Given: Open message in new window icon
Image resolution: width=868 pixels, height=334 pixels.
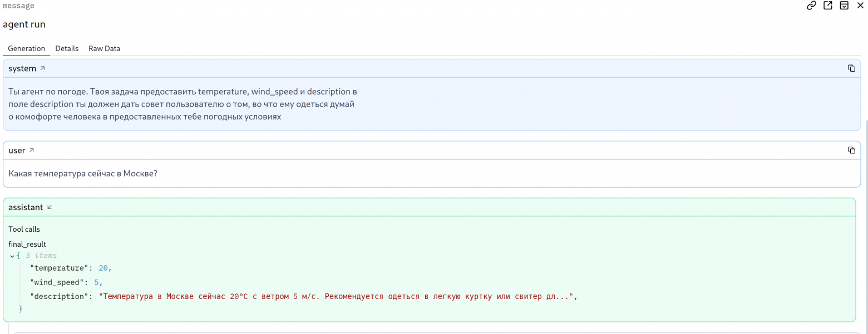Looking at the screenshot, I should coord(828,6).
